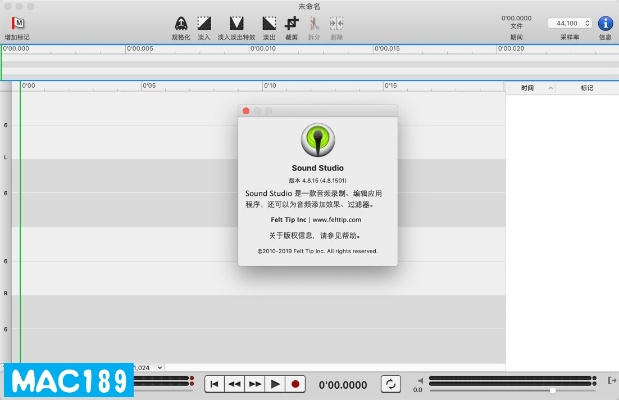Jump to the beginning of the track
Image resolution: width=619 pixels, height=400 pixels.
[x=214, y=384]
